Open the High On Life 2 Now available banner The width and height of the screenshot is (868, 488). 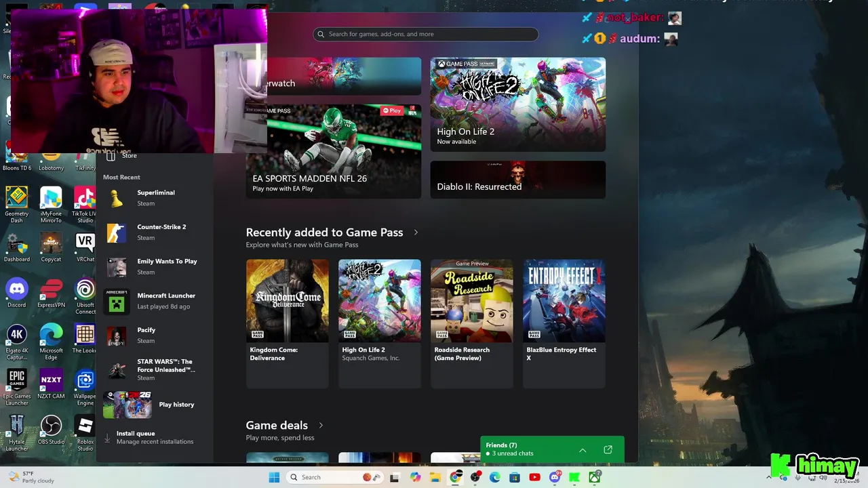pyautogui.click(x=518, y=104)
